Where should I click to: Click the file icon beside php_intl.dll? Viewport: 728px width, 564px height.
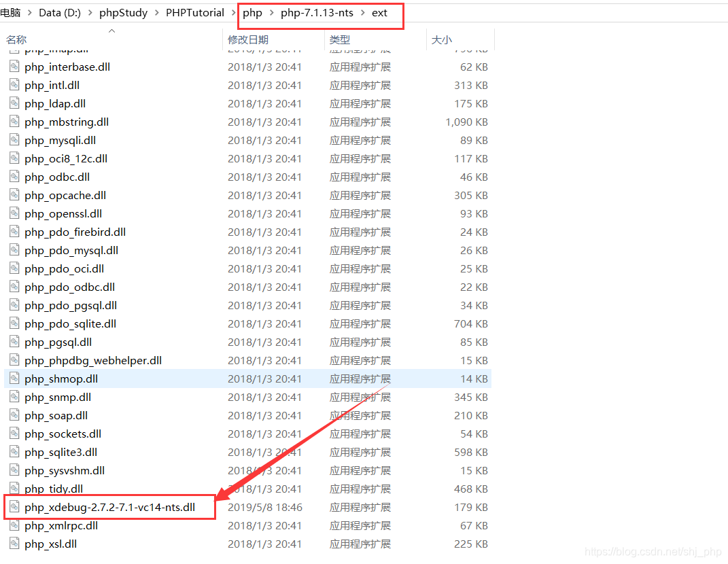coord(14,85)
